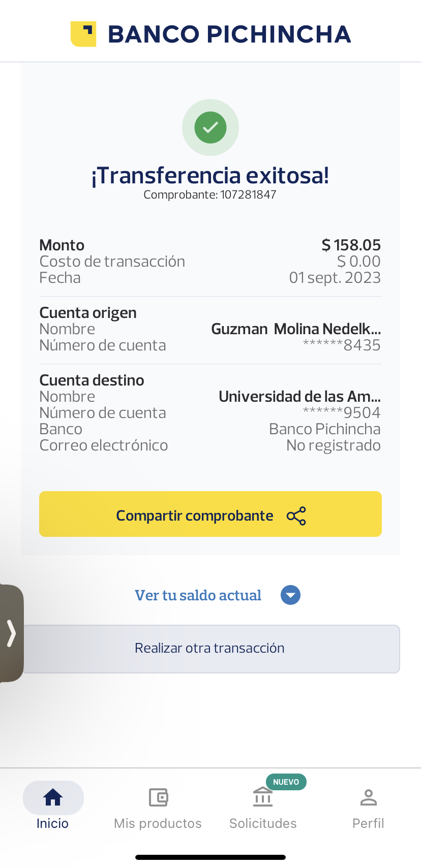421x868 pixels.
Task: Switch to the Mis productos tab
Action: [x=158, y=823]
